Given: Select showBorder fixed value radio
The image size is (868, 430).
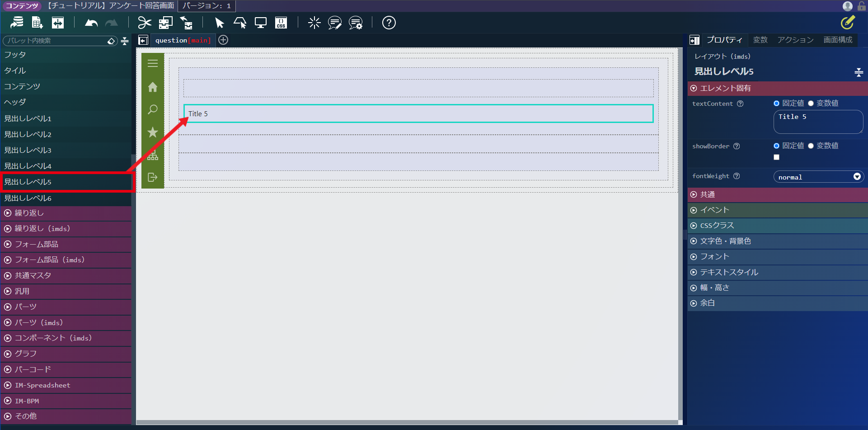Looking at the screenshot, I should tap(776, 146).
